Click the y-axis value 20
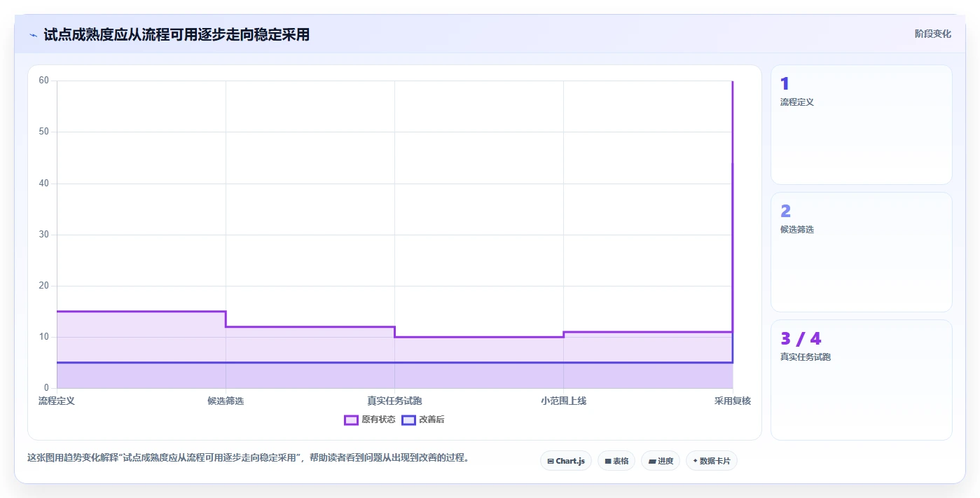This screenshot has height=498, width=980. (x=44, y=286)
